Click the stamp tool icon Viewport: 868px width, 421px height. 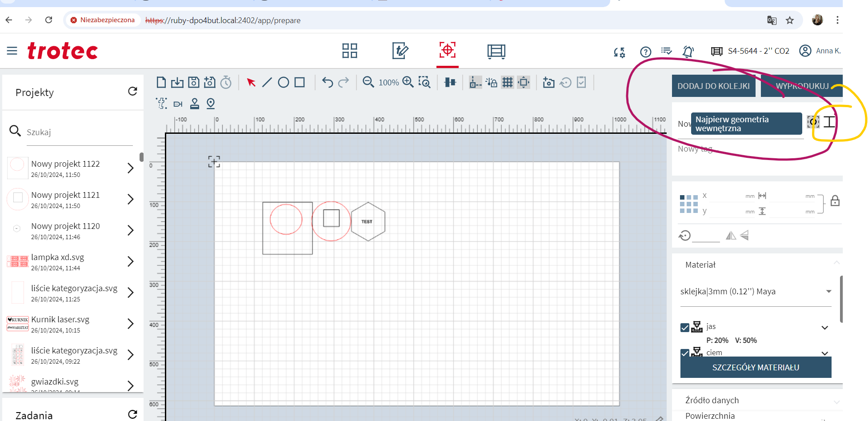pyautogui.click(x=195, y=104)
